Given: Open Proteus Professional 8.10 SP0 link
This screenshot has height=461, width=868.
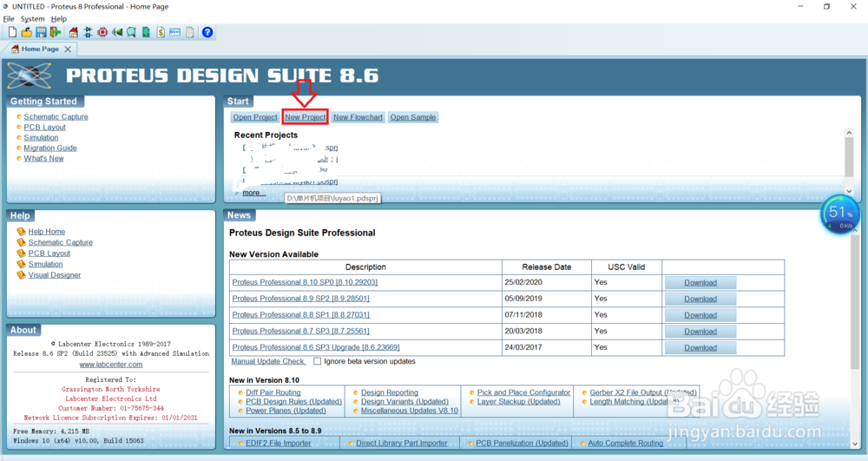Looking at the screenshot, I should (305, 282).
